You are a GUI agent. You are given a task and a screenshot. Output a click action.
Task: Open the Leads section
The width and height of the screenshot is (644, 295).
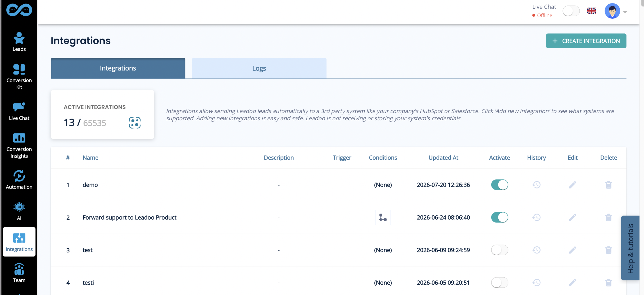tap(19, 42)
